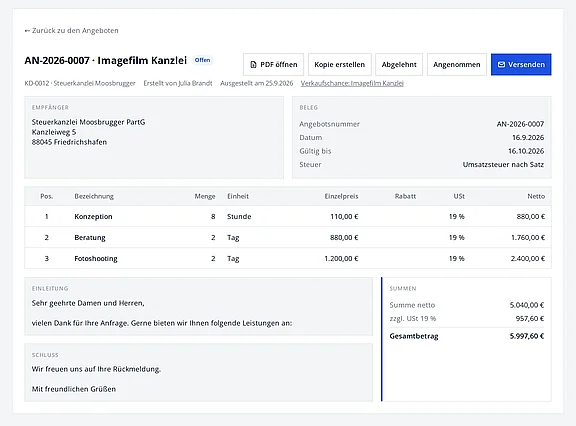
Task: Mark the offer as Abgelehnt
Action: tap(399, 65)
